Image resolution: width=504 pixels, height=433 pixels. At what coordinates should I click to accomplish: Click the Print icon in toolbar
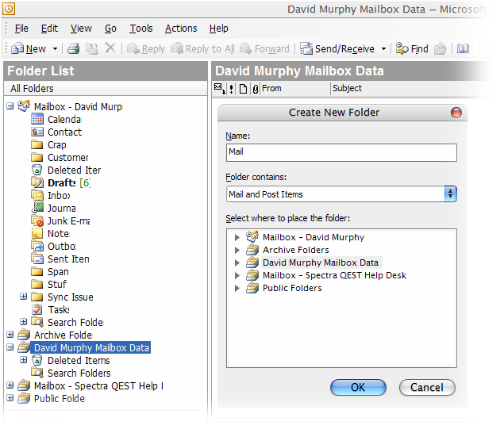[x=74, y=49]
